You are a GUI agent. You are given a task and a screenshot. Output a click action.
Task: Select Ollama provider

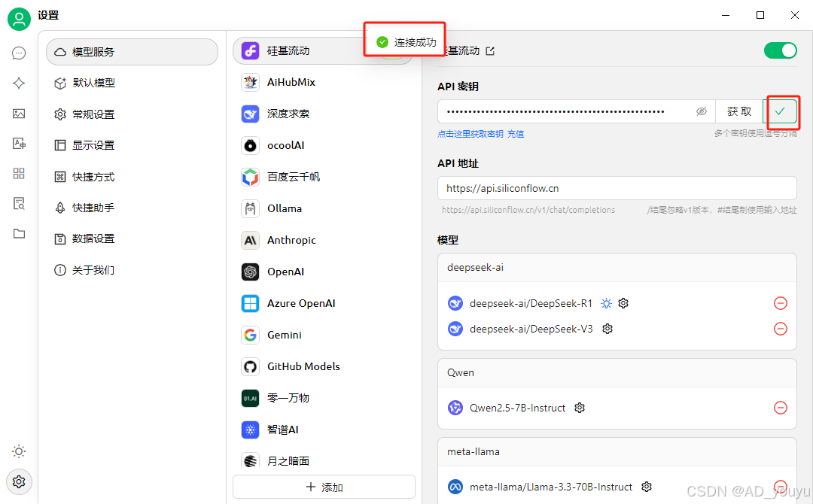[x=322, y=208]
